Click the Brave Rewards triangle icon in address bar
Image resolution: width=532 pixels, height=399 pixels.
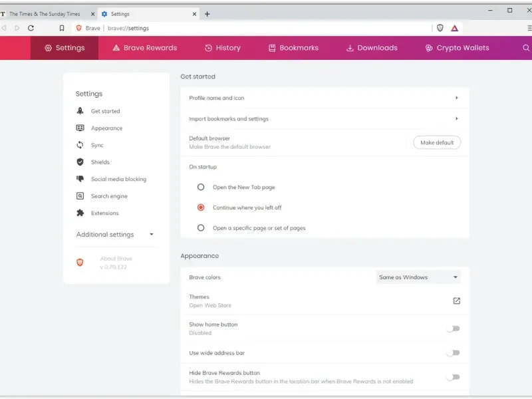click(x=455, y=28)
